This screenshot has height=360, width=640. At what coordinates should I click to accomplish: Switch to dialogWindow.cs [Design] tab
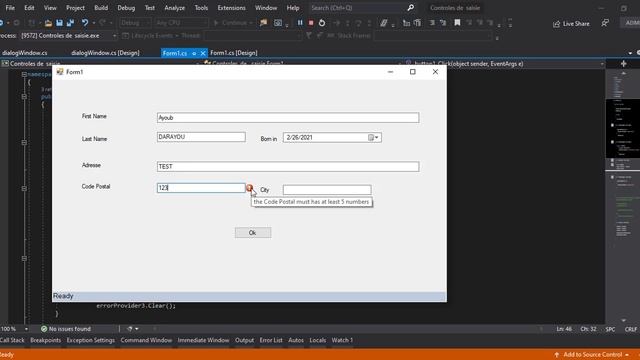(105, 53)
